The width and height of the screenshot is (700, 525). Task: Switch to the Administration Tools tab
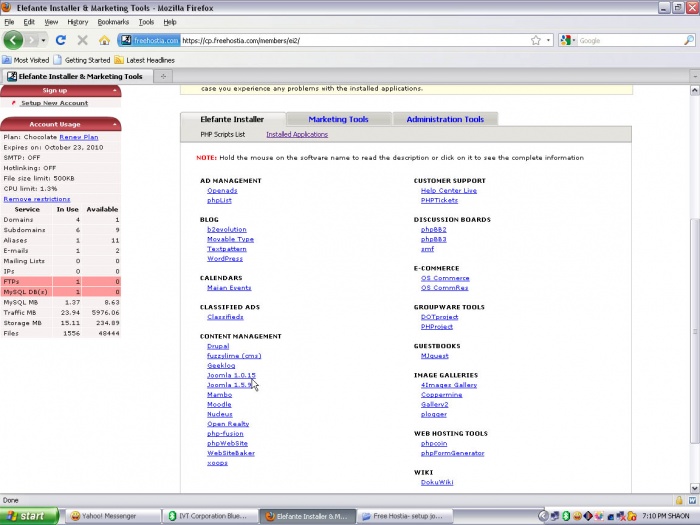[445, 119]
